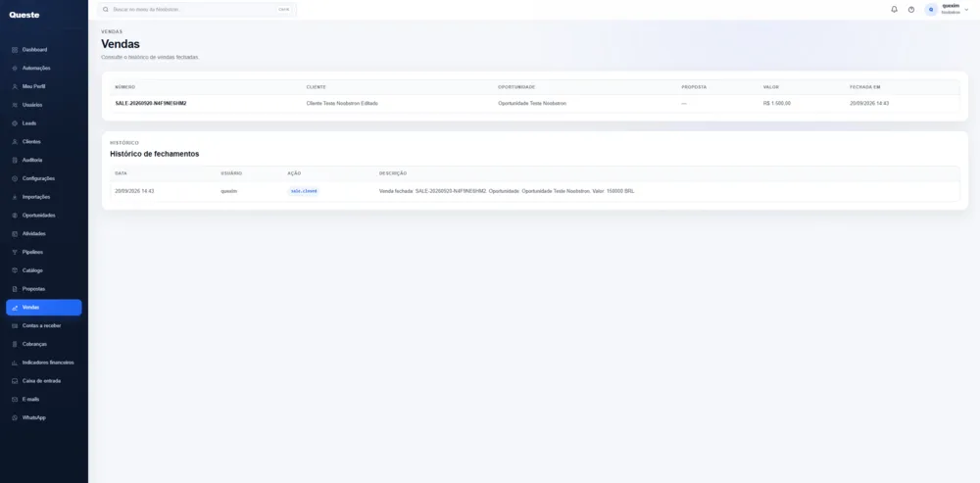Image resolution: width=980 pixels, height=483 pixels.
Task: Click the 'Histórico de fechamentos' heading
Action: (155, 154)
